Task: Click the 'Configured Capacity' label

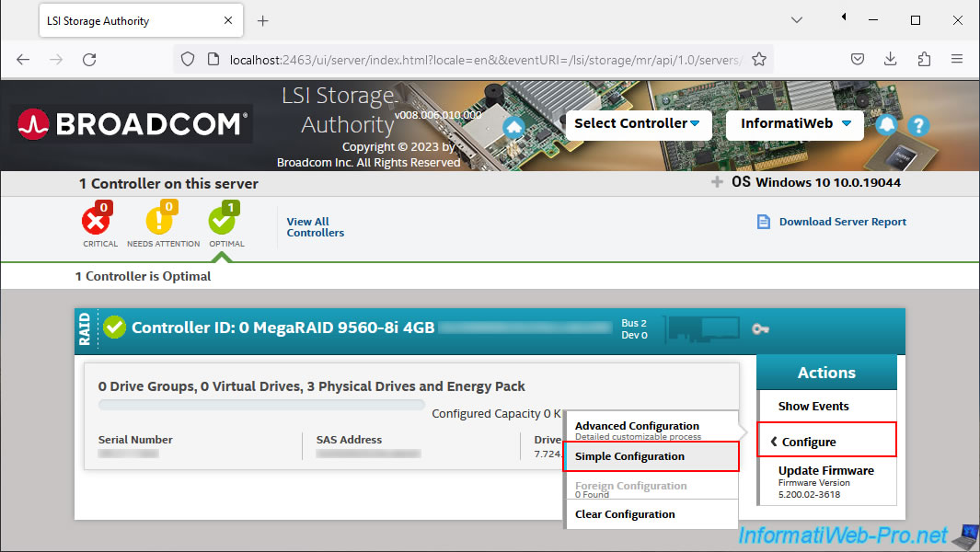Action: click(486, 414)
